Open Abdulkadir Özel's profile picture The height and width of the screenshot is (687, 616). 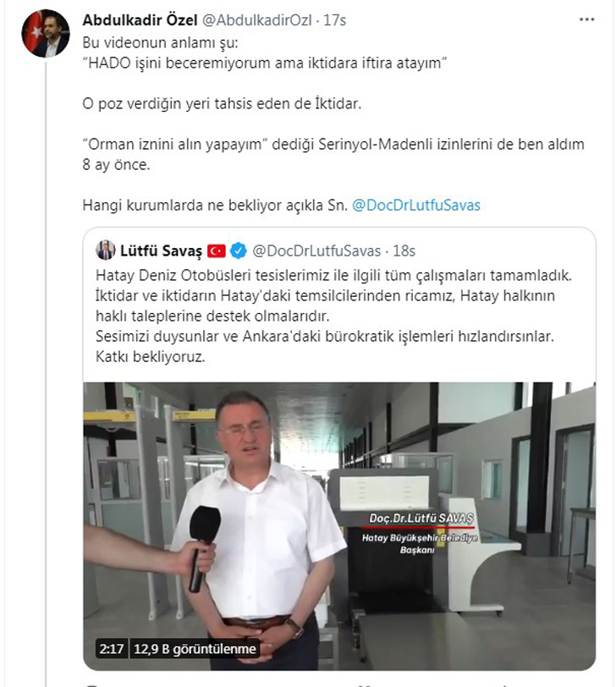coord(46,33)
